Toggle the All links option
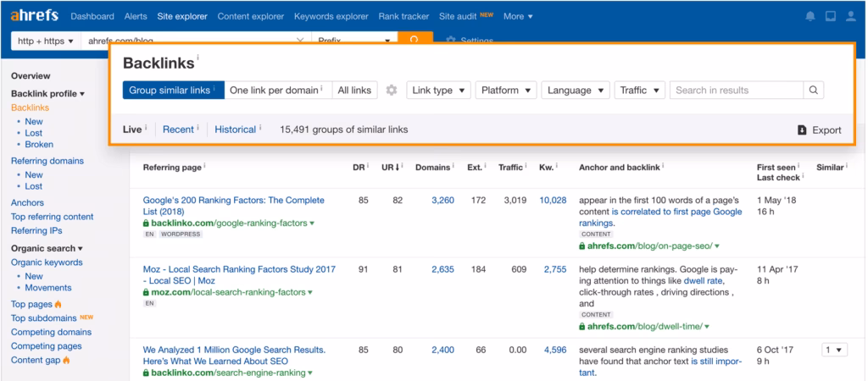Screen dimensions: 868x381 coord(354,91)
